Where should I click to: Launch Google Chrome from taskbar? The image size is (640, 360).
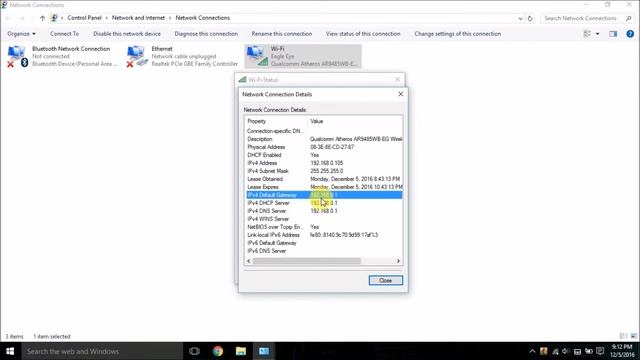pyautogui.click(x=218, y=351)
